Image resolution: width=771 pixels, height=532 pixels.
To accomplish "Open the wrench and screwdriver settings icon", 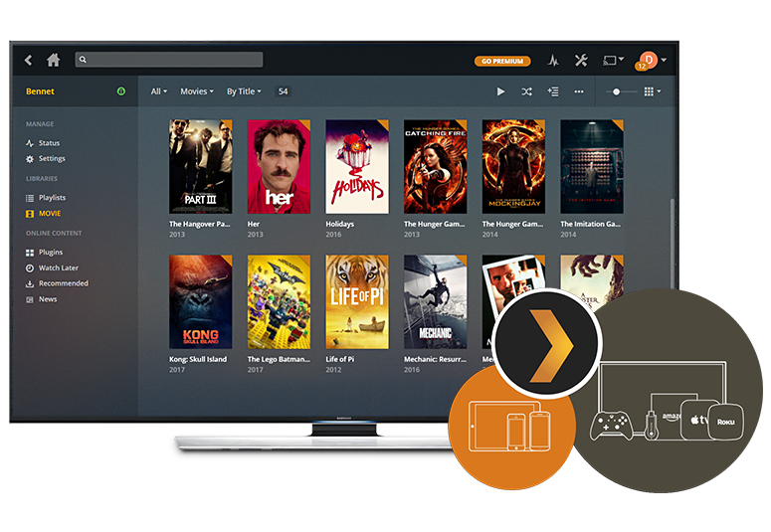I will [582, 61].
